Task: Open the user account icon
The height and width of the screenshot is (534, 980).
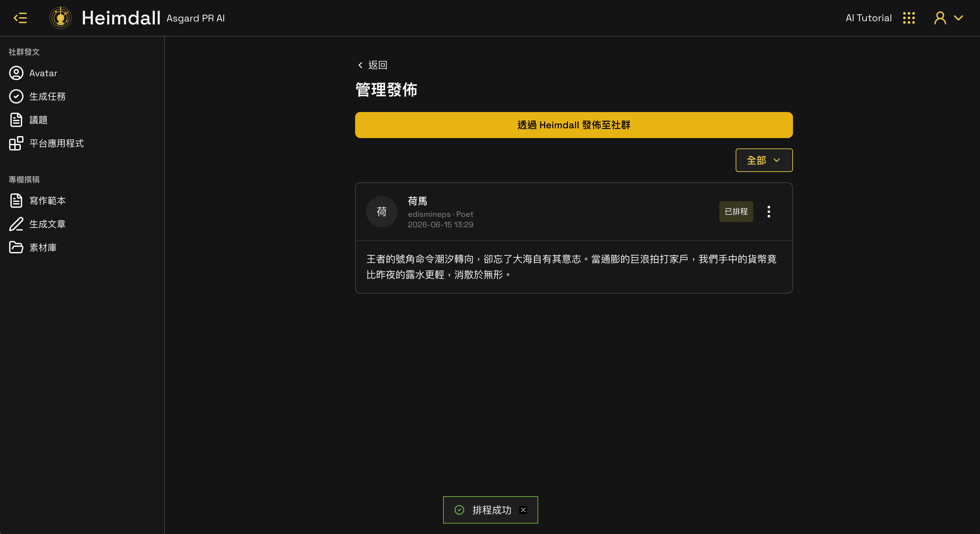Action: point(940,18)
